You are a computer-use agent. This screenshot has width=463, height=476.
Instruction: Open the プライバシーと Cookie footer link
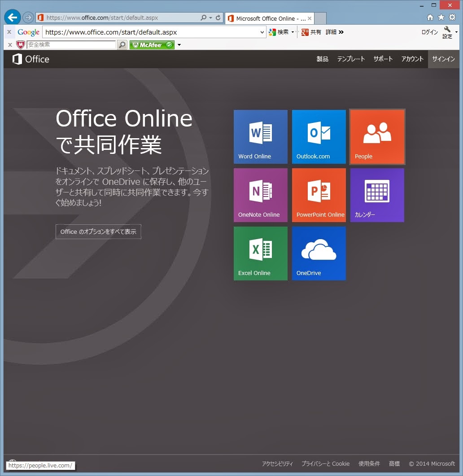[x=325, y=463]
